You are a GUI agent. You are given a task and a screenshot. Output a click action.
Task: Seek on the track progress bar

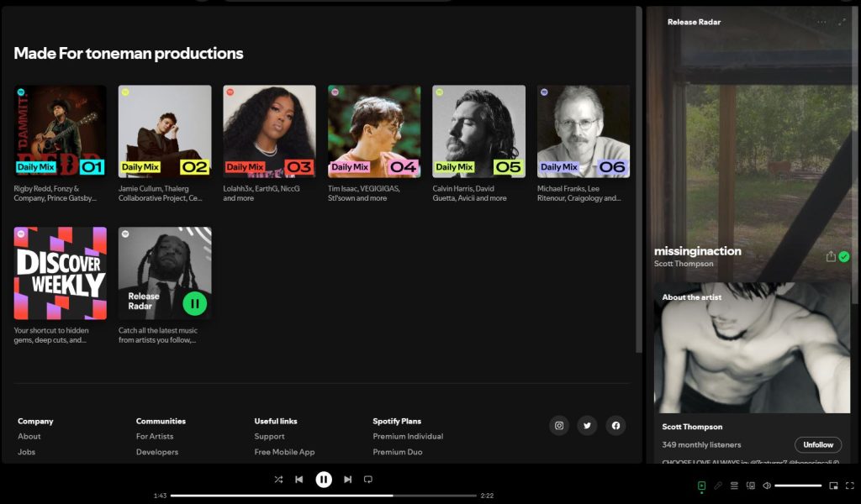coord(324,496)
